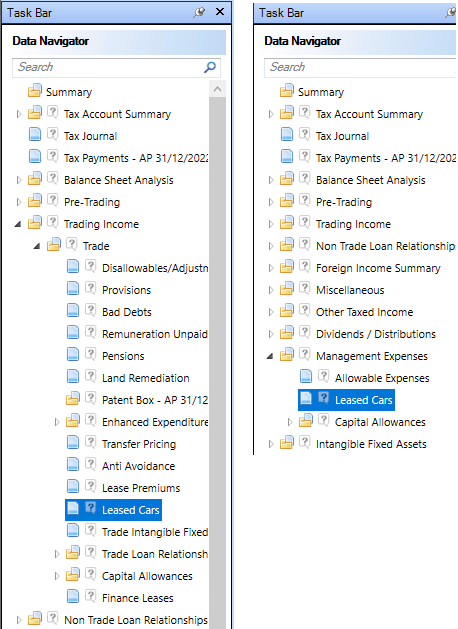Expand Non Trade Loan Relationships in right panel
458x629 pixels.
[271, 246]
